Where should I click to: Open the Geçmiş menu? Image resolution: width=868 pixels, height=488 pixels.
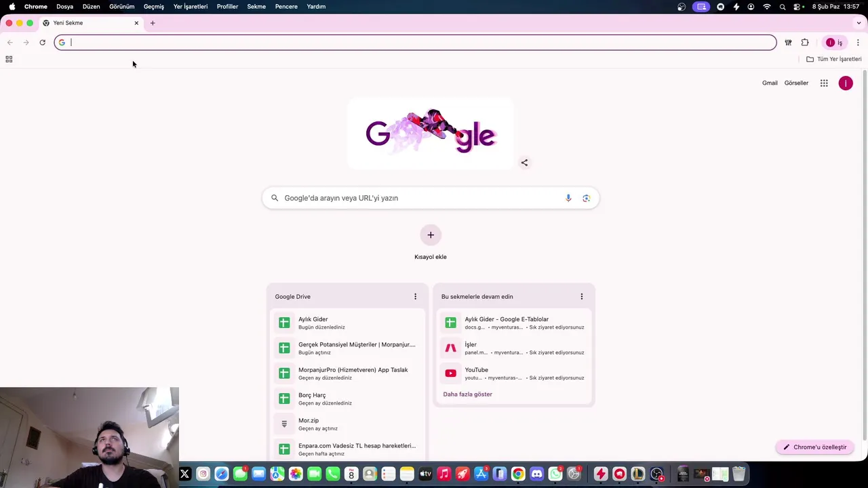point(154,7)
